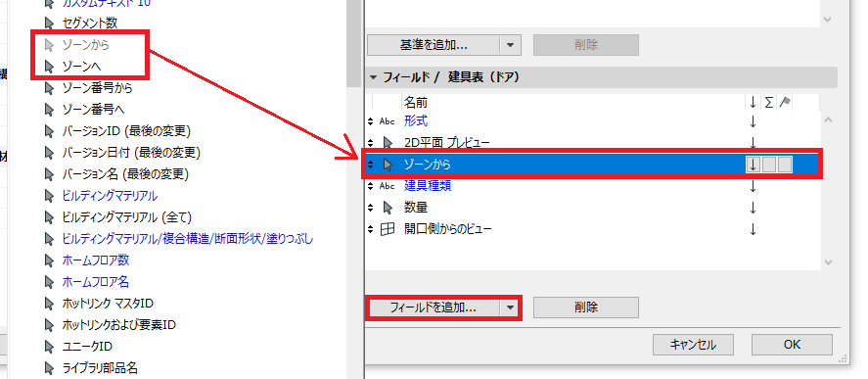Click icon beside ホットリンク マスタID

(49, 303)
